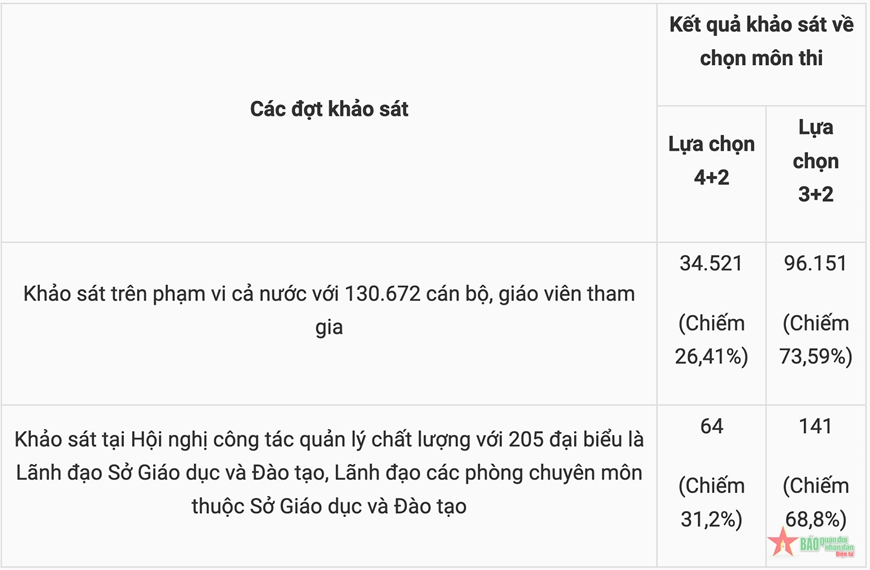Click the 34.521 value cell

click(711, 263)
